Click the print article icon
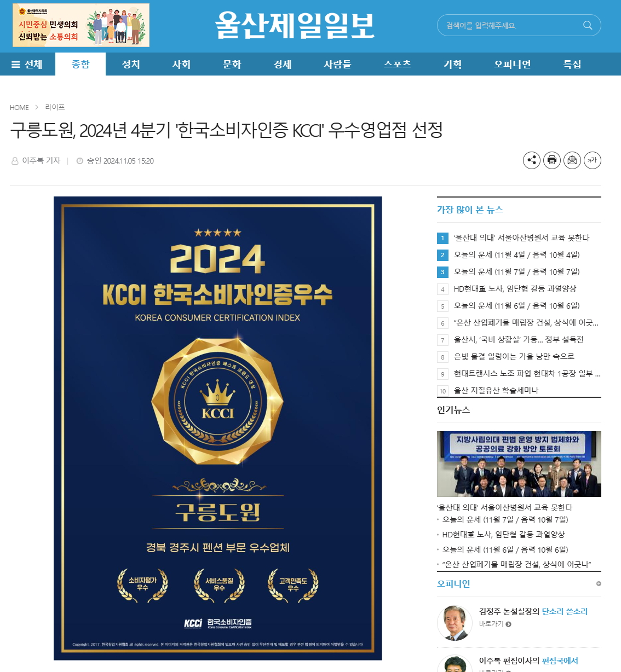The width and height of the screenshot is (621, 672). coord(552,160)
